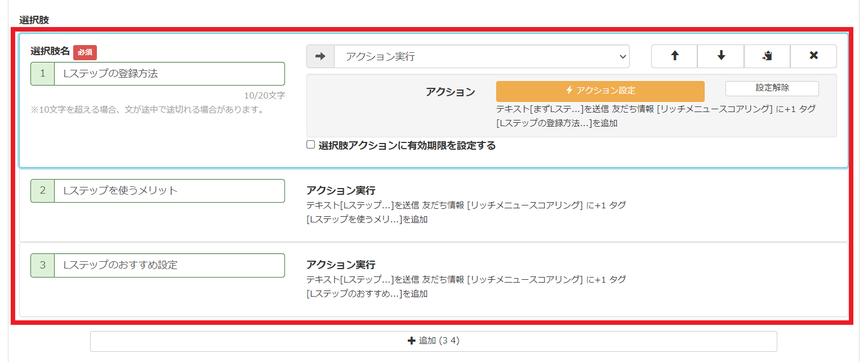Image resolution: width=868 pixels, height=362 pixels.
Task: Click the right-arrow icon beside the action dropdown
Action: pos(321,56)
